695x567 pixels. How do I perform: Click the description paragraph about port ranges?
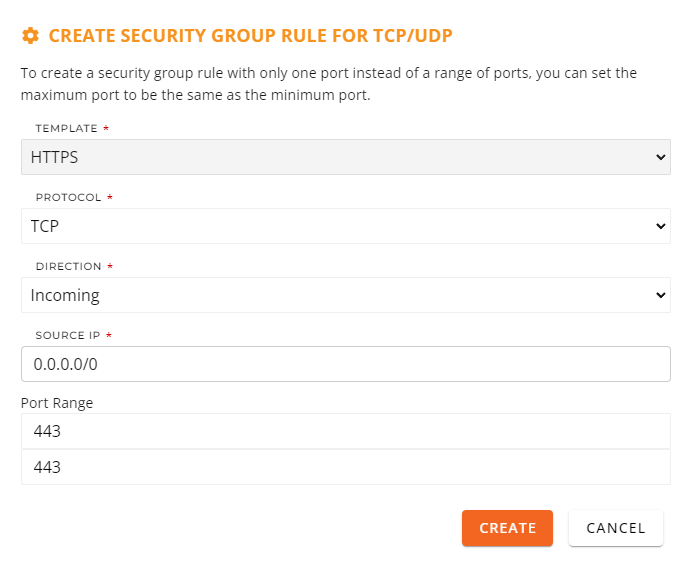click(329, 84)
